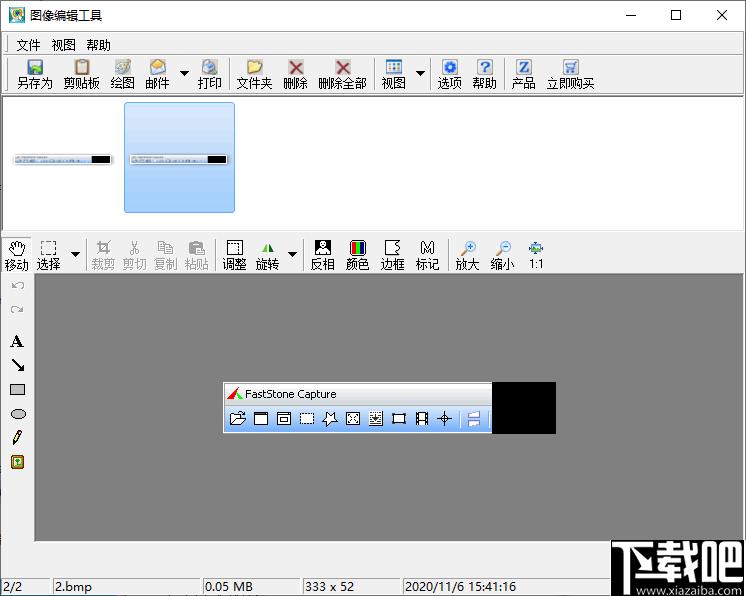746x596 pixels.
Task: Click the Email (邮件) icon
Action: coord(157,75)
